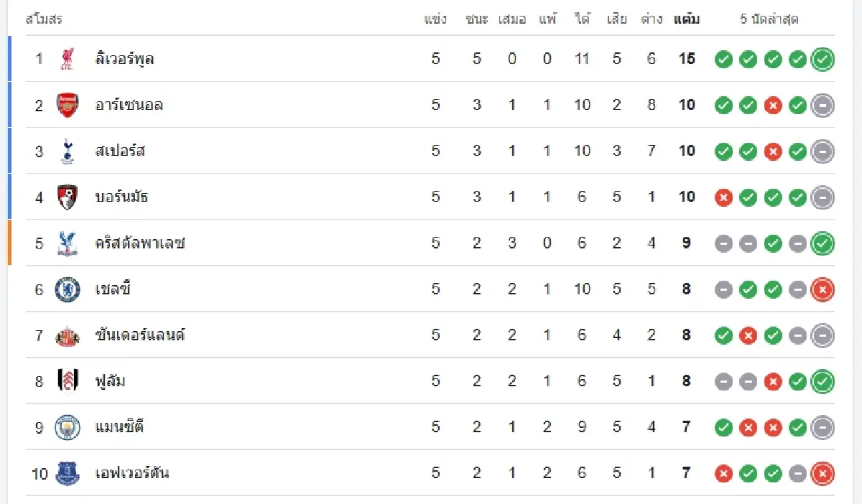Click Everton's latest match loss indicator

(822, 474)
